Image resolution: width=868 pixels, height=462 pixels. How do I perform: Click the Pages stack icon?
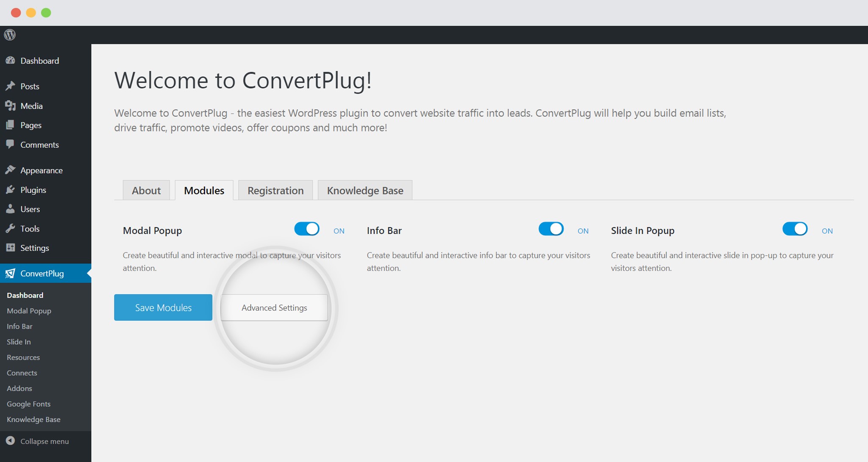click(x=10, y=125)
